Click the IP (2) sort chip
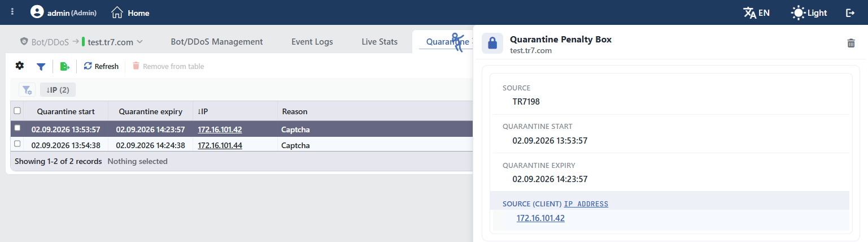 (58, 89)
